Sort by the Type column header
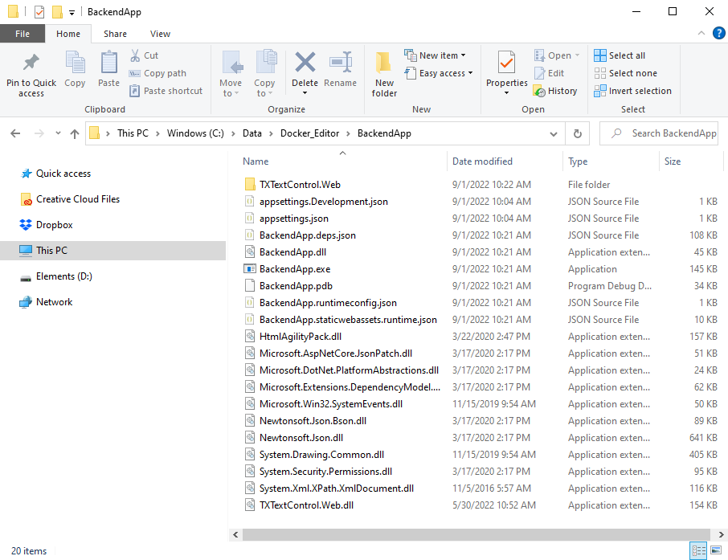Image resolution: width=728 pixels, height=560 pixels. (x=611, y=161)
